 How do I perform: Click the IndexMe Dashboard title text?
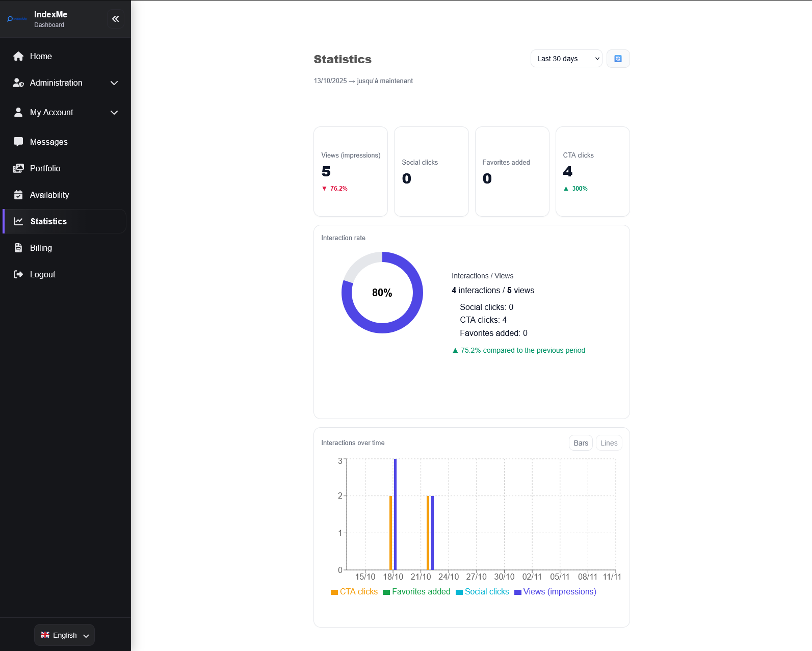coord(50,19)
